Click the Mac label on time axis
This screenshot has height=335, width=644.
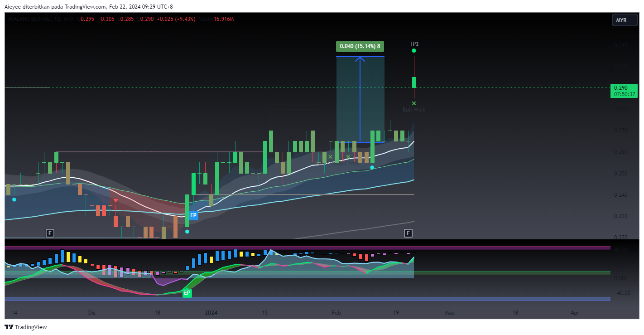click(449, 313)
